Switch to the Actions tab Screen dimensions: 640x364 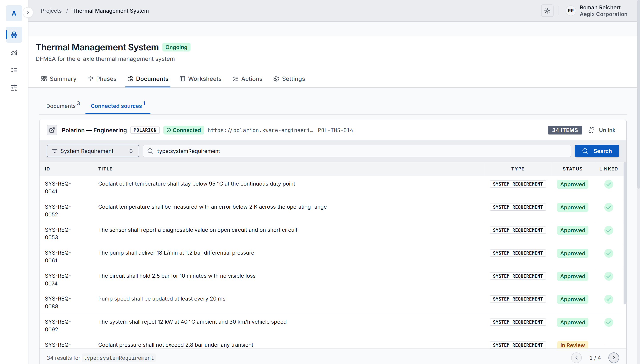[247, 79]
